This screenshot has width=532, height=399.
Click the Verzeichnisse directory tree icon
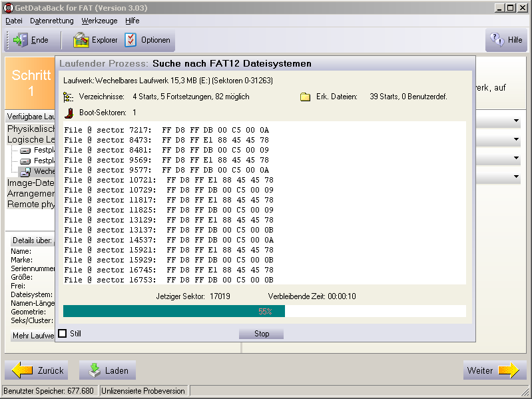tap(68, 97)
